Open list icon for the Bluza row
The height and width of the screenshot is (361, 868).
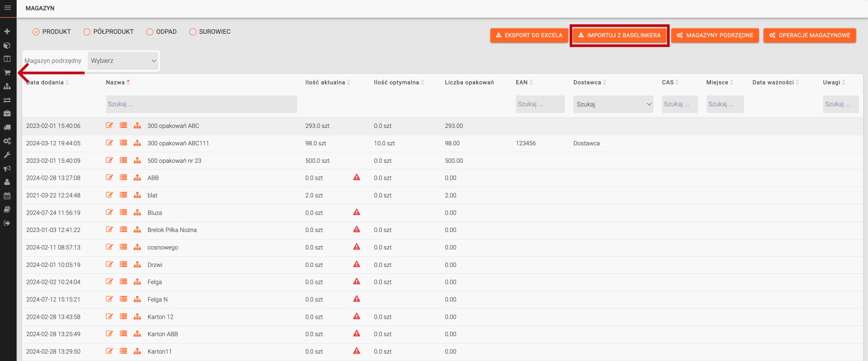pyautogui.click(x=123, y=212)
